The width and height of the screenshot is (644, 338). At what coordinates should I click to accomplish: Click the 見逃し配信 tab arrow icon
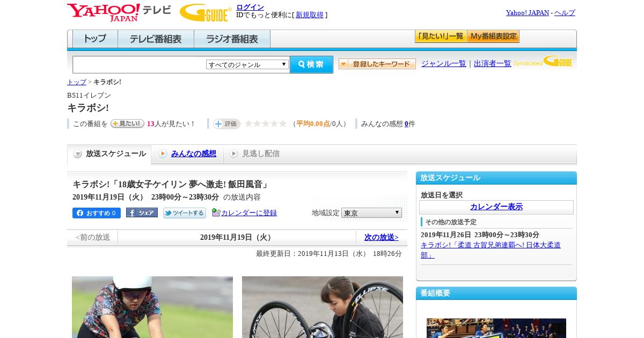click(x=233, y=154)
